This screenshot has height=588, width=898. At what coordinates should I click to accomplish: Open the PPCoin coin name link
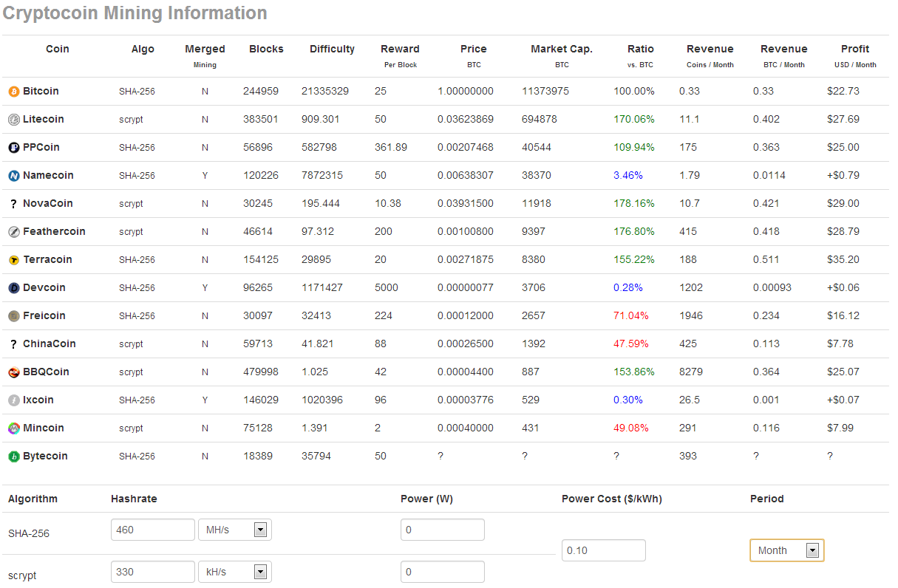click(x=41, y=147)
